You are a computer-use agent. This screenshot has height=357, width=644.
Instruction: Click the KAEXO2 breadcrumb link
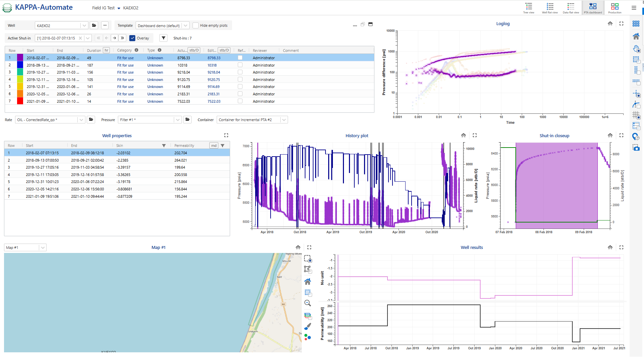[131, 8]
